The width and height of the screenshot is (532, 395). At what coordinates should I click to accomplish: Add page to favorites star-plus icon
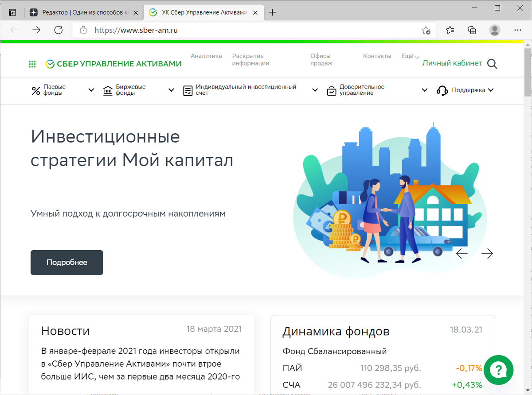[426, 30]
